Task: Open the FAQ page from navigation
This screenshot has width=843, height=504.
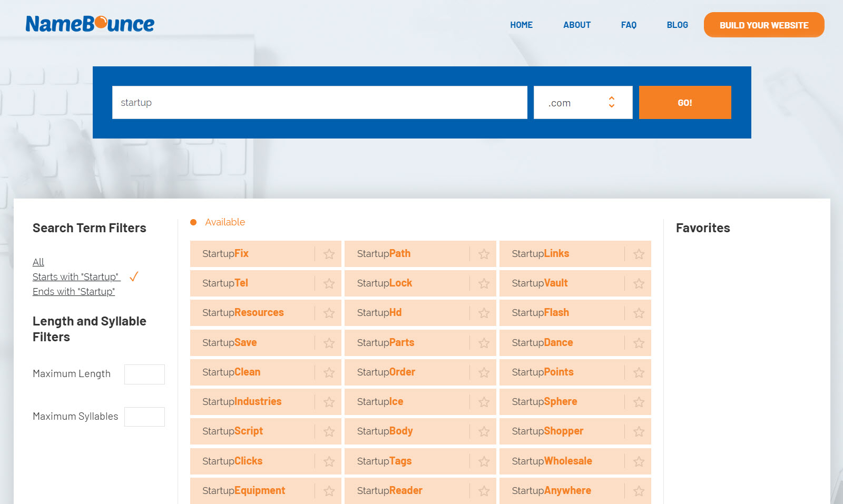Action: (x=629, y=25)
